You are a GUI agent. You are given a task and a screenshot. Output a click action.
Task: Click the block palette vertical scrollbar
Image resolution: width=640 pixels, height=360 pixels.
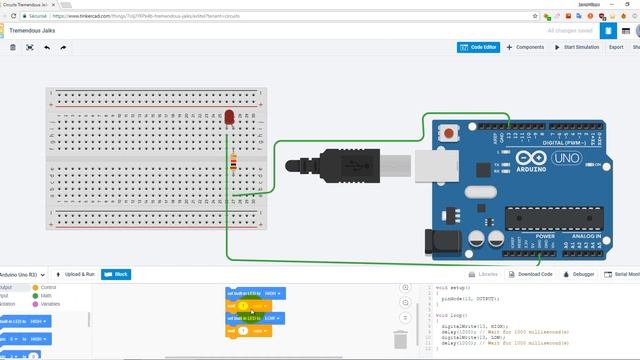(89, 320)
